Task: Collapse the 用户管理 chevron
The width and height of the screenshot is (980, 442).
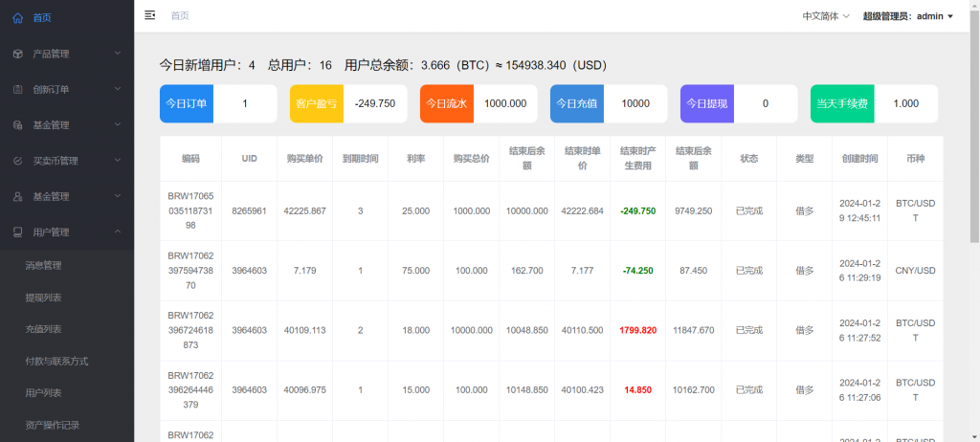Action: (118, 232)
